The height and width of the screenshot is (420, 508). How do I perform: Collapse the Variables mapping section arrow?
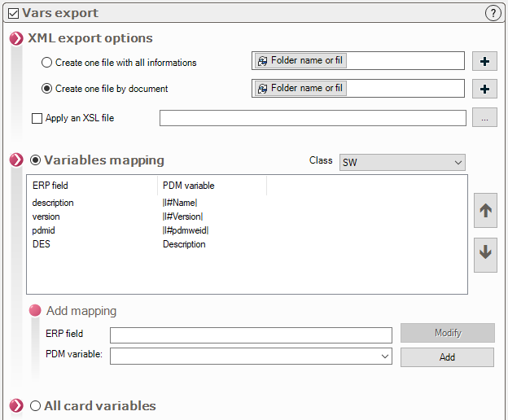[16, 160]
